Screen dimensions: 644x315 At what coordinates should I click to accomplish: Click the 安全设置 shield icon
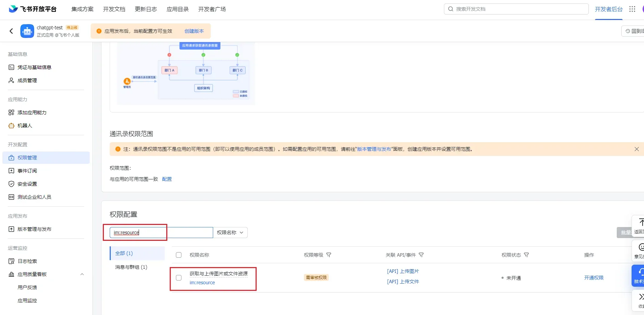(x=11, y=184)
